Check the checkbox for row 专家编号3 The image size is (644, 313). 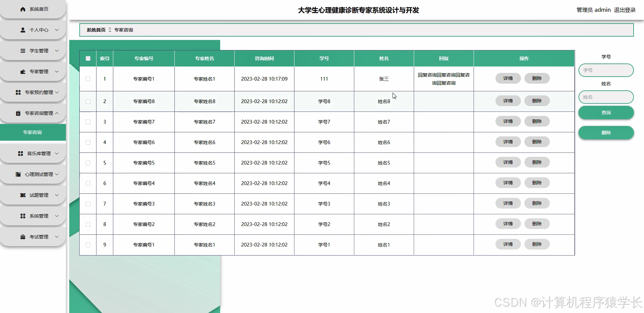[88, 204]
